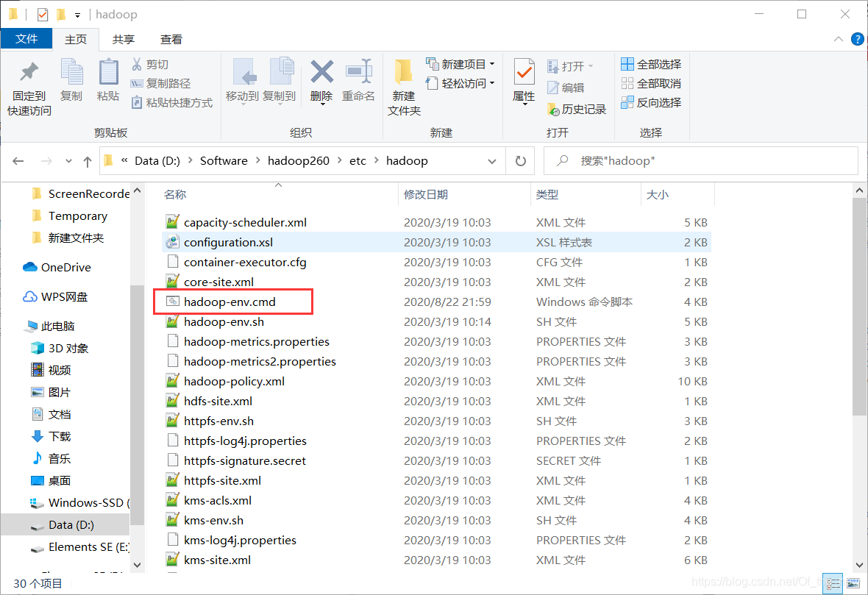Click the help question mark icon
The height and width of the screenshot is (595, 868).
pyautogui.click(x=857, y=39)
